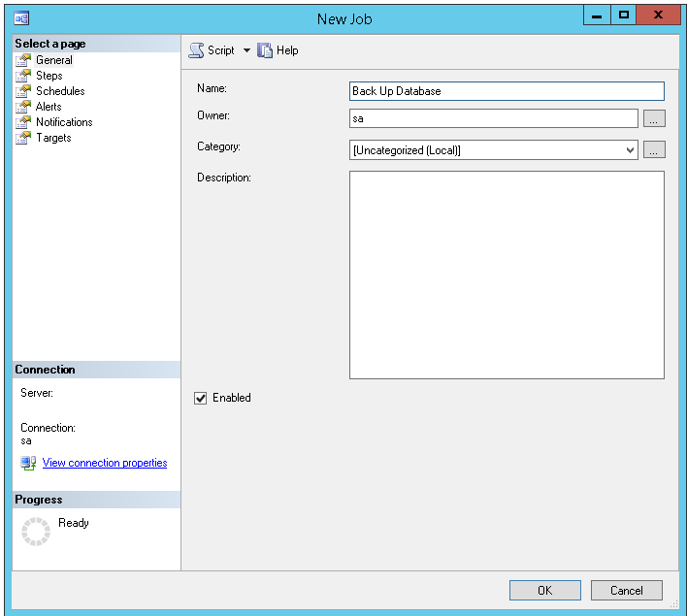Viewport: 687px width, 616px height.
Task: Open View connection properties link
Action: click(105, 463)
